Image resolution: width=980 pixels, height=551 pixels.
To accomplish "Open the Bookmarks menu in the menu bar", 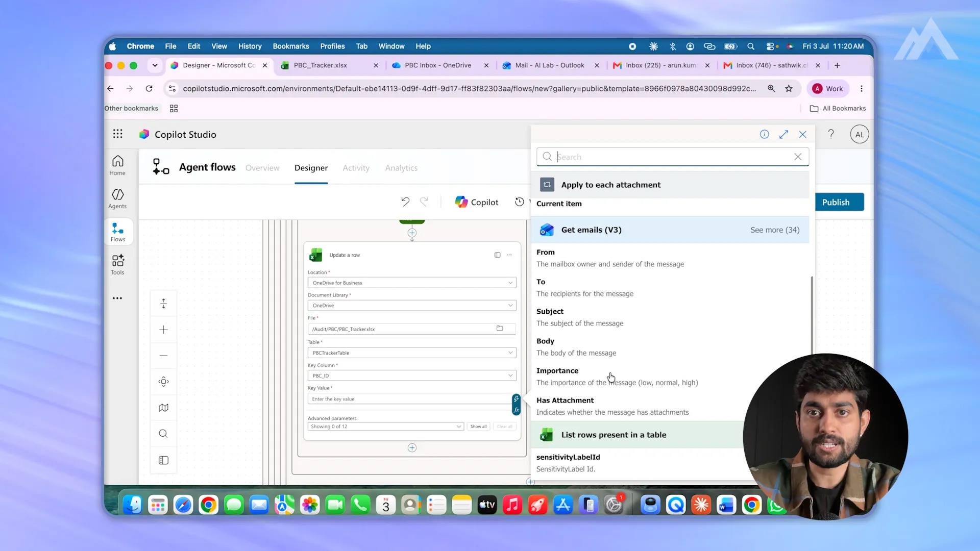I will click(291, 46).
